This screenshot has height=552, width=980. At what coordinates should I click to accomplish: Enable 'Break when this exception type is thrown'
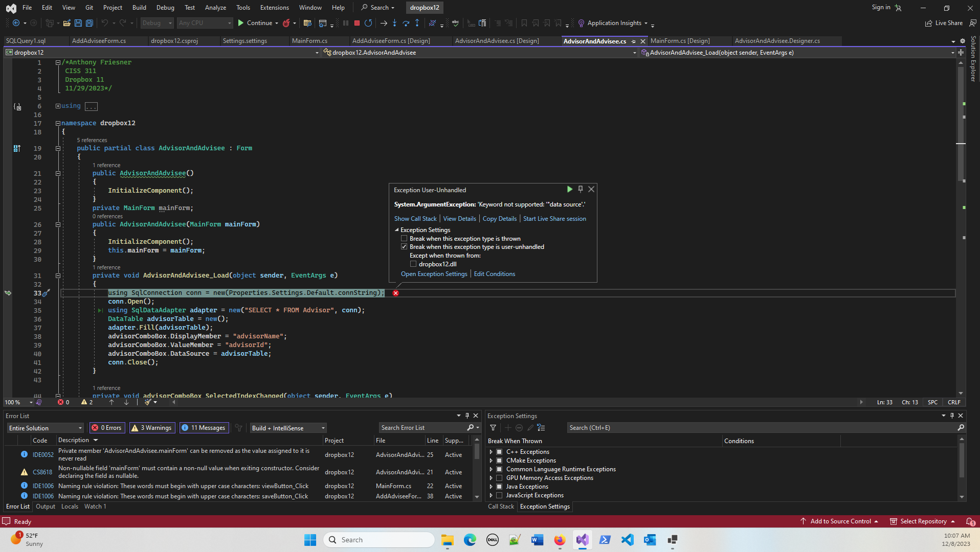[x=404, y=239]
